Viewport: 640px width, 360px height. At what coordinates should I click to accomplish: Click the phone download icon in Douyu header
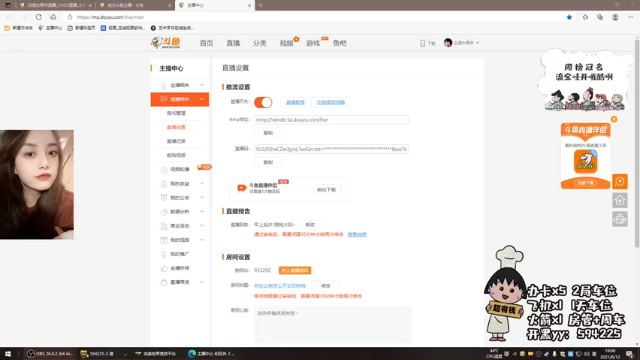pyautogui.click(x=422, y=43)
